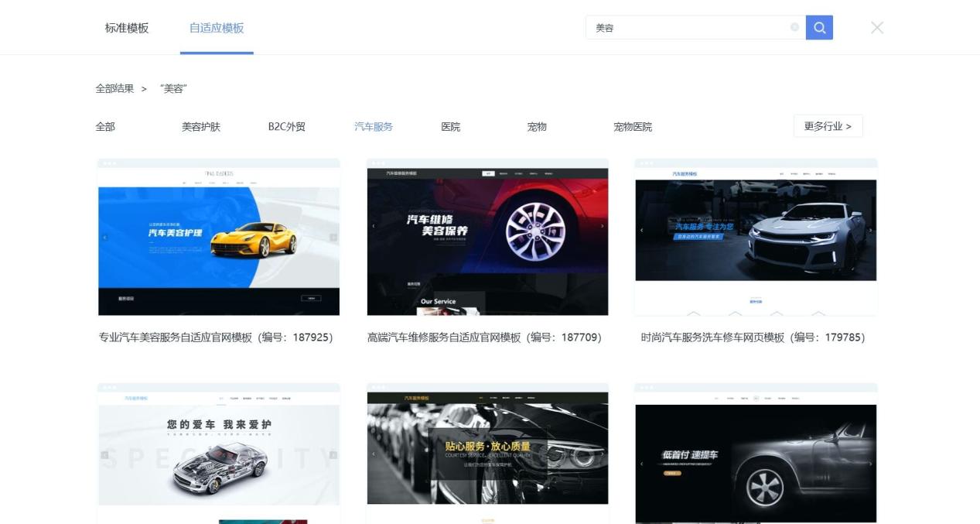This screenshot has width=980, height=524.
Task: Choose the B2C外贸 filter
Action: point(287,127)
